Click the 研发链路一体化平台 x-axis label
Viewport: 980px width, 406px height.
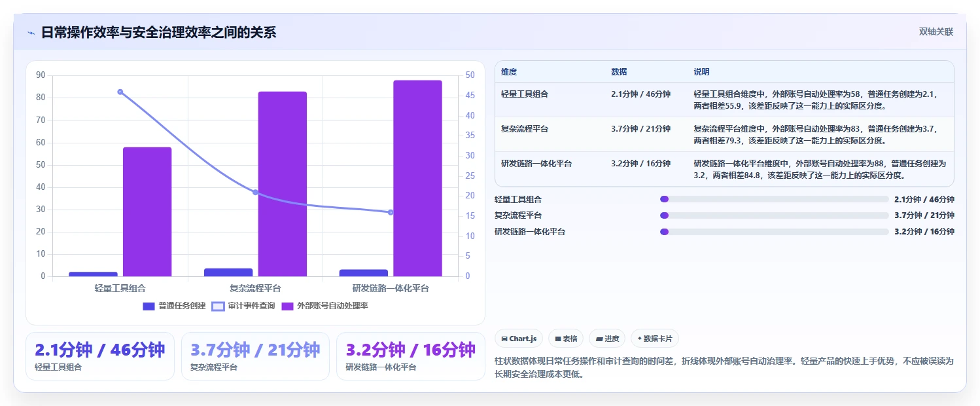391,288
